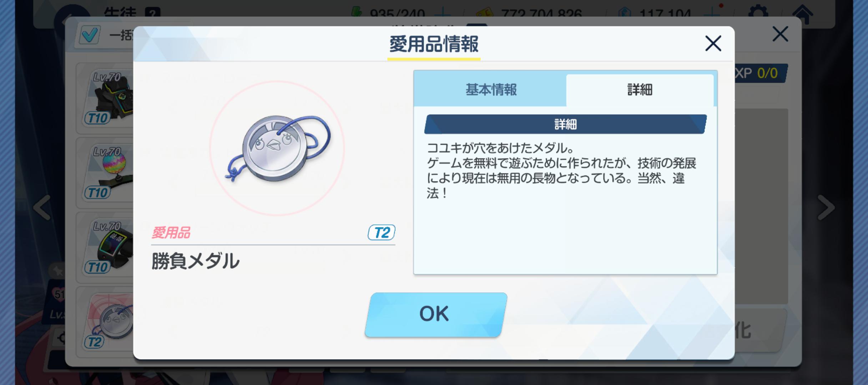The height and width of the screenshot is (385, 868).
Task: Click the 詳細 section header bar
Action: coord(565,124)
